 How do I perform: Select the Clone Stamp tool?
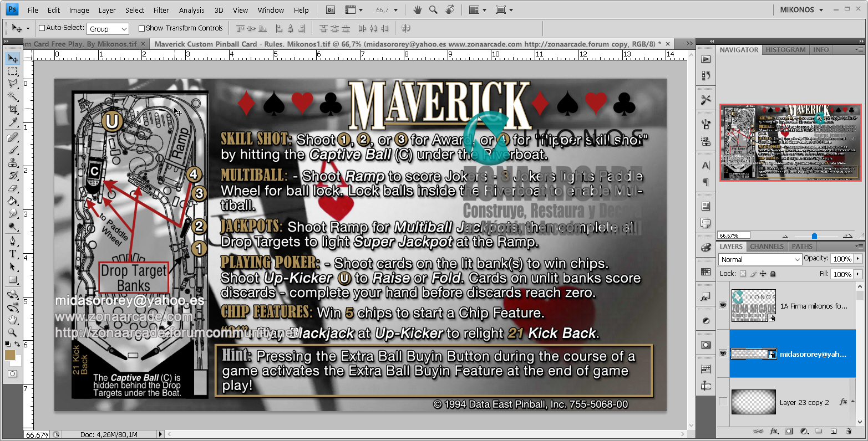pos(13,162)
